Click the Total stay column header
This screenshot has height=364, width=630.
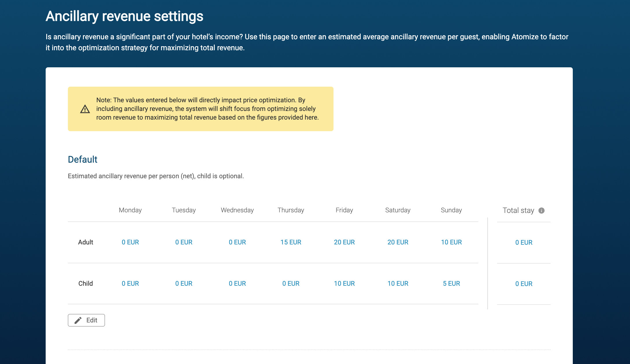coord(518,210)
